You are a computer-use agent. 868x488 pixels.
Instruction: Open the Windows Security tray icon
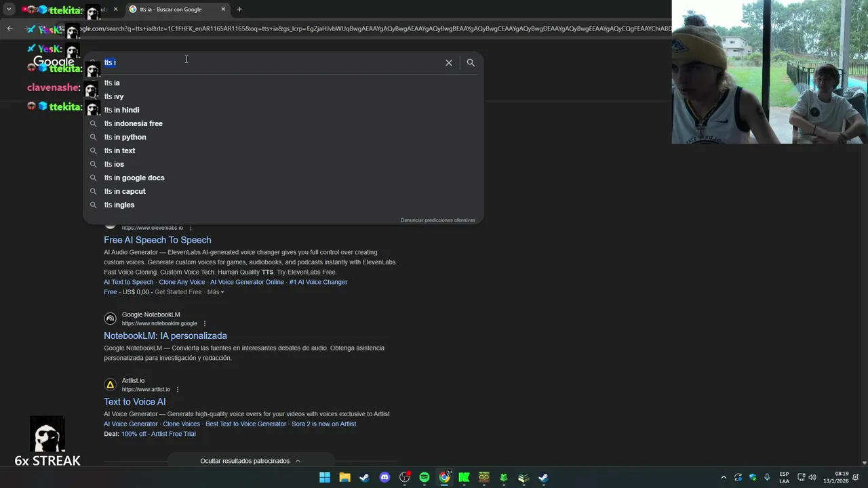pos(753,477)
